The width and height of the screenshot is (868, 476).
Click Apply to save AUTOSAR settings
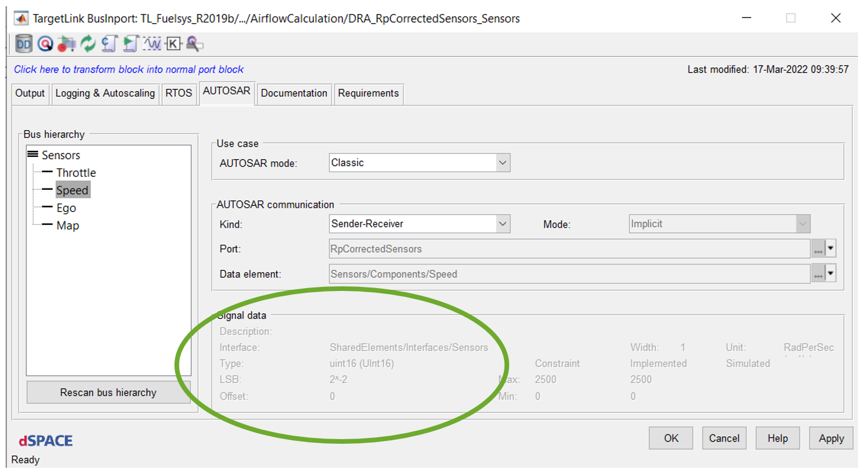coord(831,438)
